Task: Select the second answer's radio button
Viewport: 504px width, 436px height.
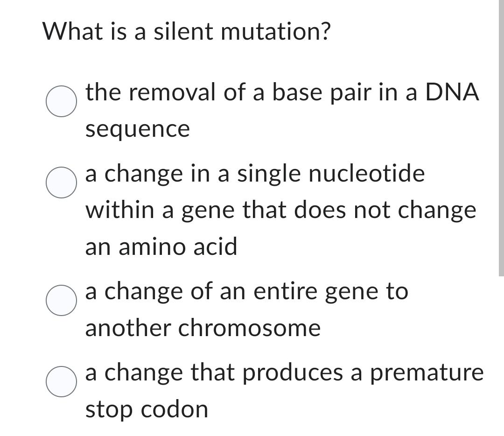Action: (x=61, y=183)
